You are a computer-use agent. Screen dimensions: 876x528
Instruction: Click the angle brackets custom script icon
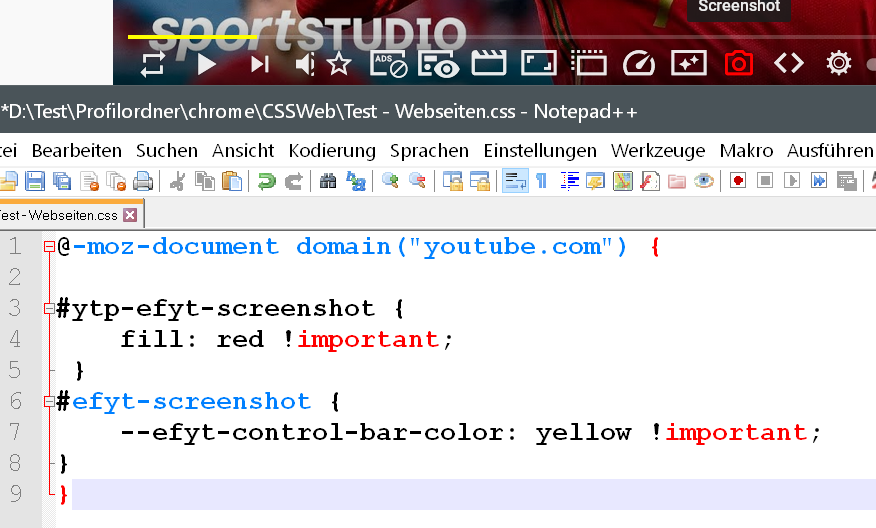789,64
